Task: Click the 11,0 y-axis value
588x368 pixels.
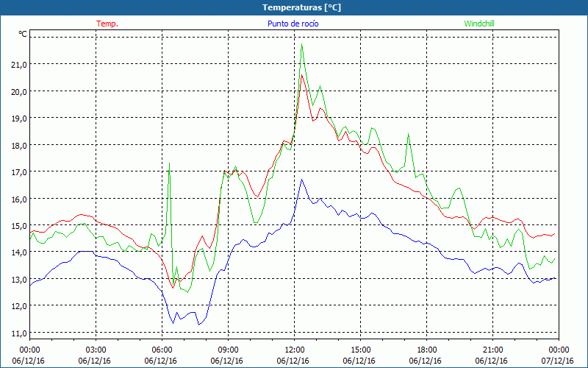Action: (x=20, y=333)
